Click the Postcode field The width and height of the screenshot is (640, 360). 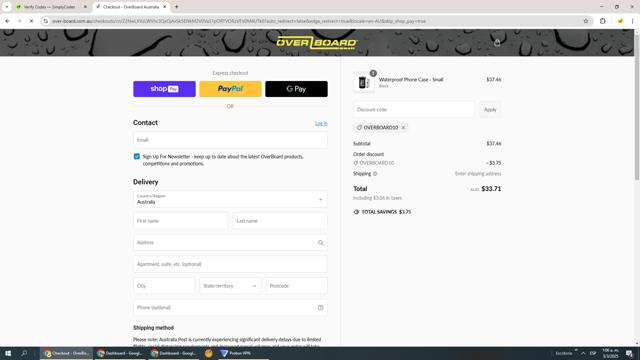tap(296, 286)
